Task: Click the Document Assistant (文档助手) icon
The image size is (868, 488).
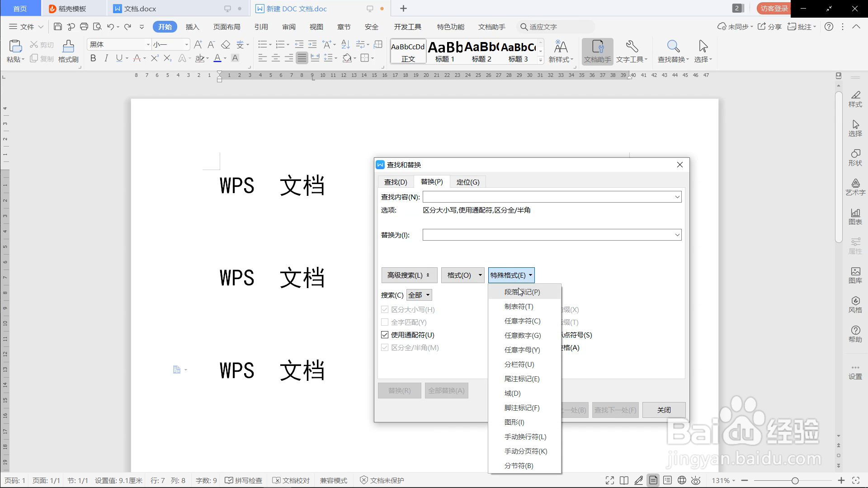Action: pos(598,50)
